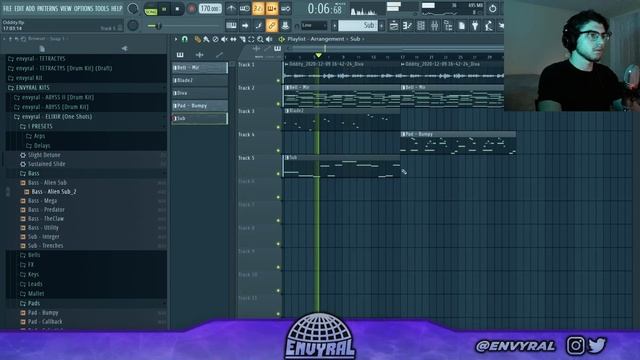Click the CPU panel refresh icon
640x360 pixels.
coord(493,8)
